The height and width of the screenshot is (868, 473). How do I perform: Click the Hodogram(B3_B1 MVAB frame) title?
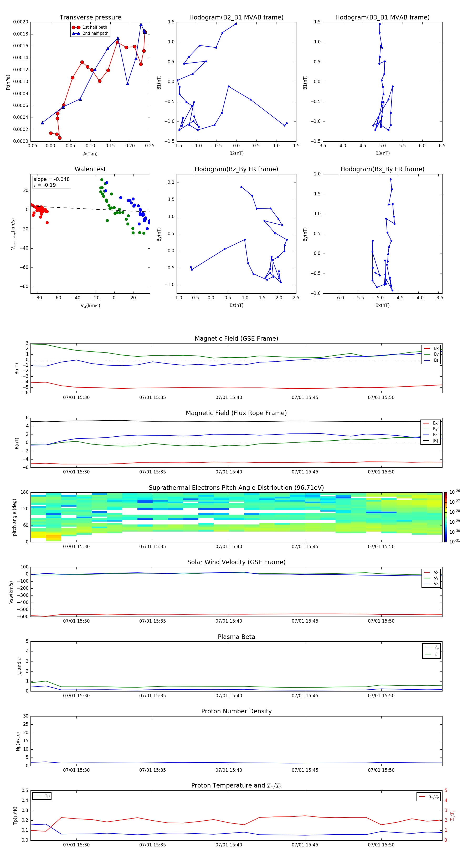[382, 18]
